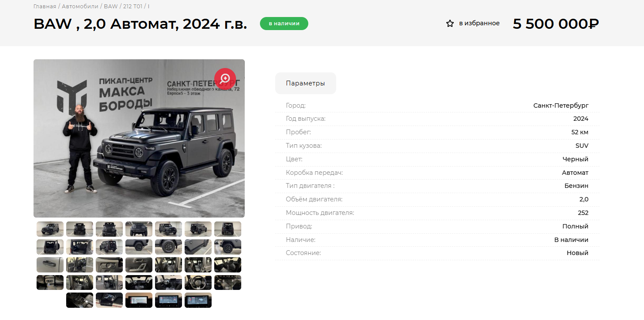
Task: Click the 'Коробка передач:' label
Action: tap(314, 173)
